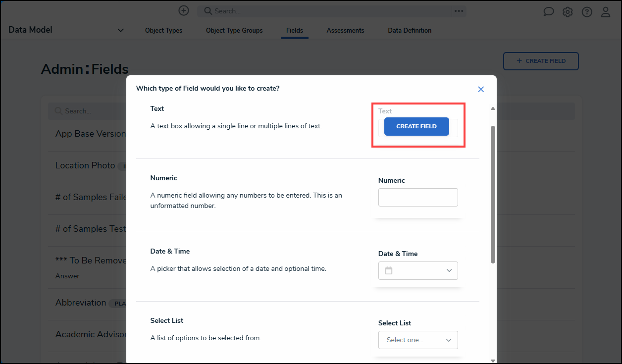This screenshot has width=622, height=364.
Task: Select the Location Photo field row
Action: click(85, 165)
